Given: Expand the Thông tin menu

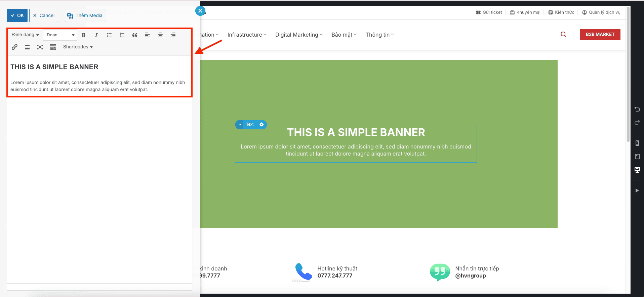Looking at the screenshot, I should click(x=380, y=35).
